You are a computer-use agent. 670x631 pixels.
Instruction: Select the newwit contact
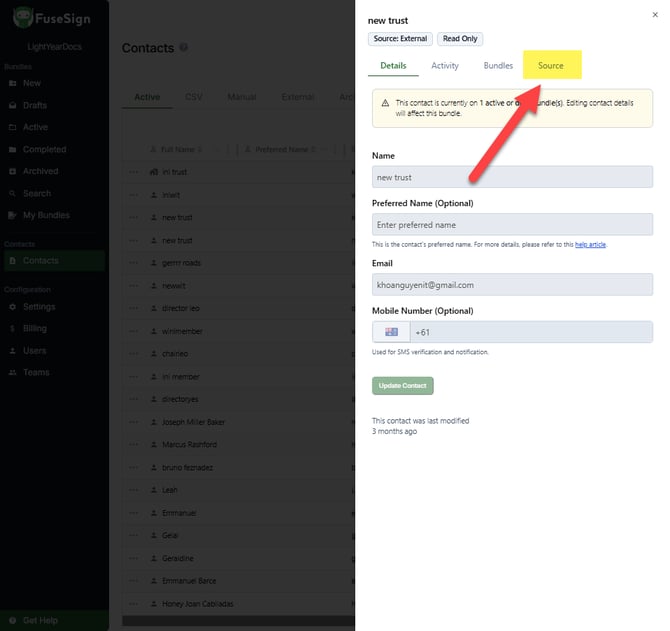[x=238, y=285]
